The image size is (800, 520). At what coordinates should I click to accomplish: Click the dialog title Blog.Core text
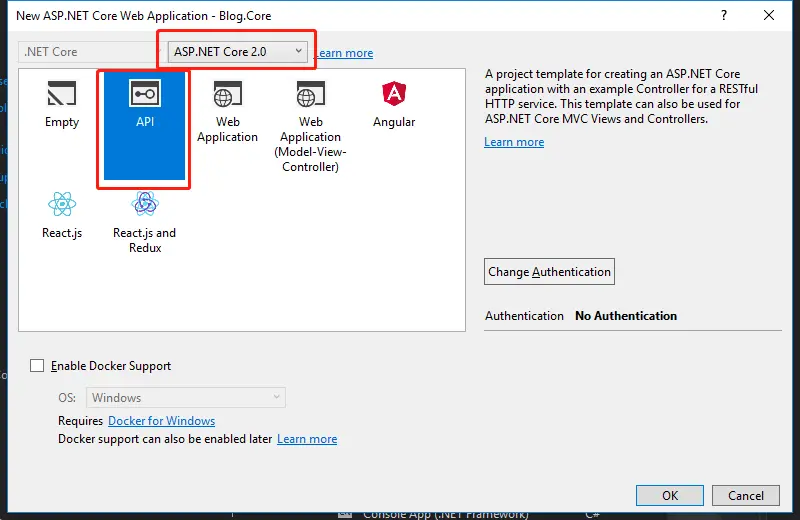coord(245,16)
